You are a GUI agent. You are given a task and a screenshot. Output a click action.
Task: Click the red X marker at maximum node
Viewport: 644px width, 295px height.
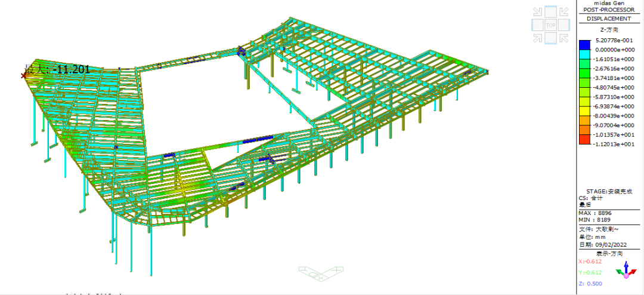tap(24, 75)
